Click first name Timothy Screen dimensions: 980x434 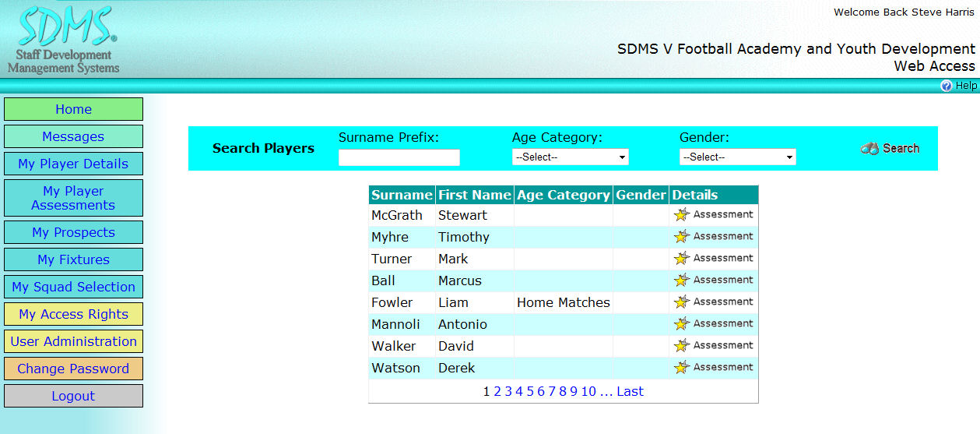click(x=464, y=237)
